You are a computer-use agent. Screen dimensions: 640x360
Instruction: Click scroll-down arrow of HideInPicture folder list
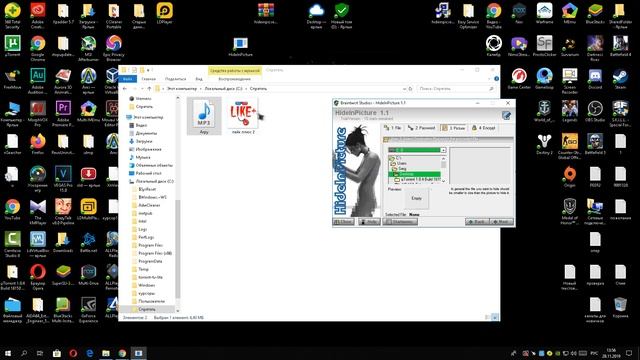point(443,181)
